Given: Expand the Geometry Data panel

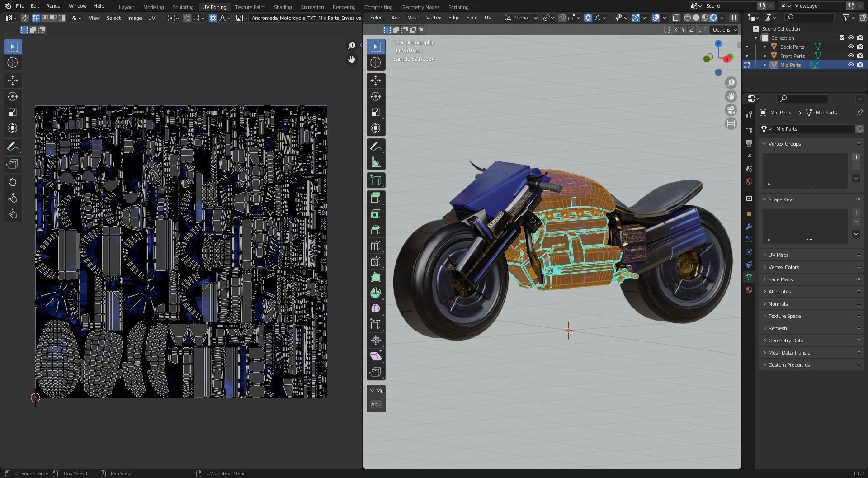Looking at the screenshot, I should (785, 341).
